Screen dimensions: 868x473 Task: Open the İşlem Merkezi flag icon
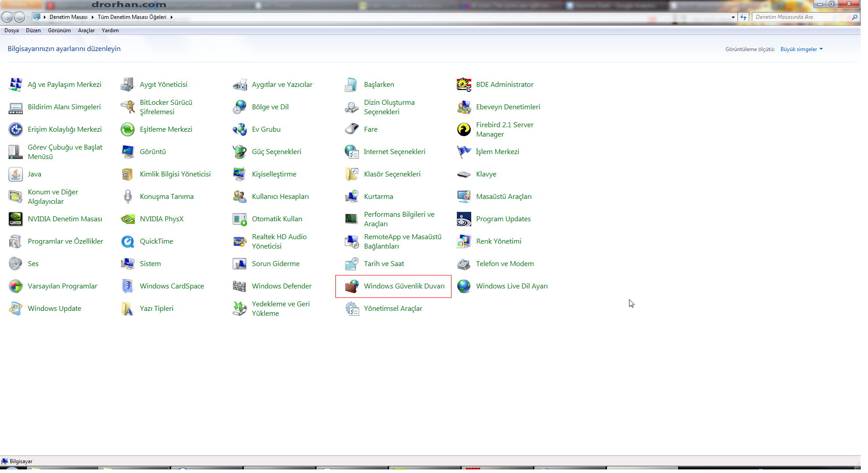coord(464,152)
